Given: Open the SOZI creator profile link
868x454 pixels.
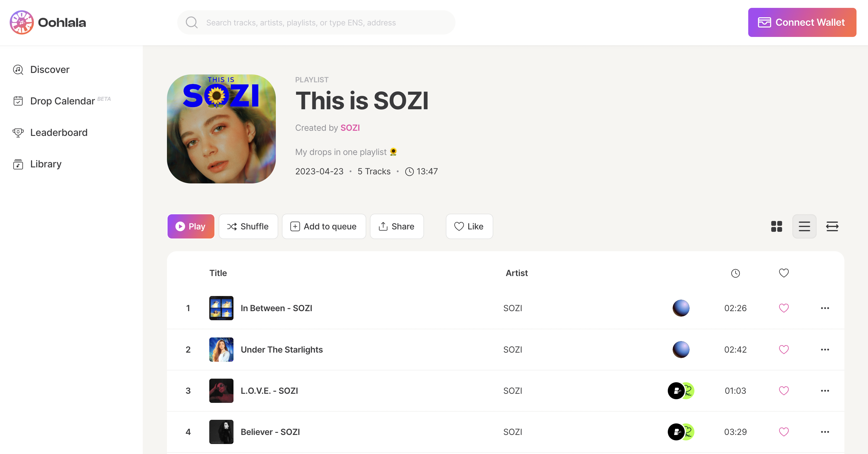Looking at the screenshot, I should [x=350, y=127].
